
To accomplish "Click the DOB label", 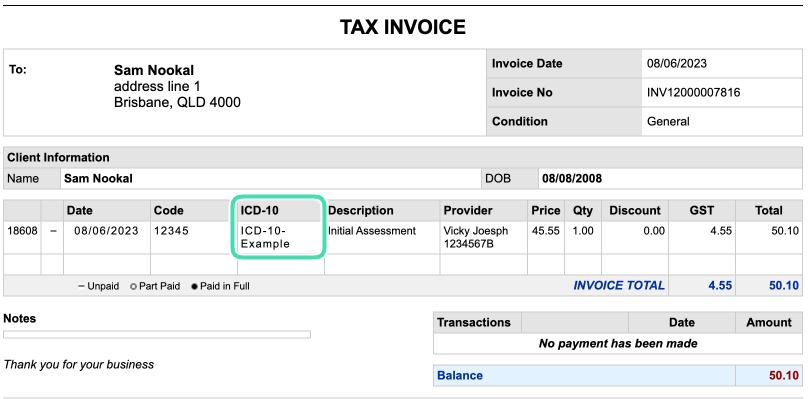I will (498, 179).
